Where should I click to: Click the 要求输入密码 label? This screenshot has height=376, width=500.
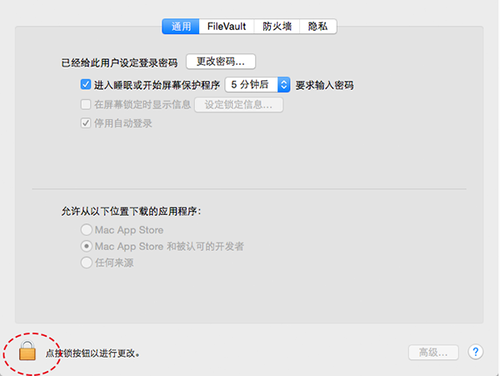[324, 85]
